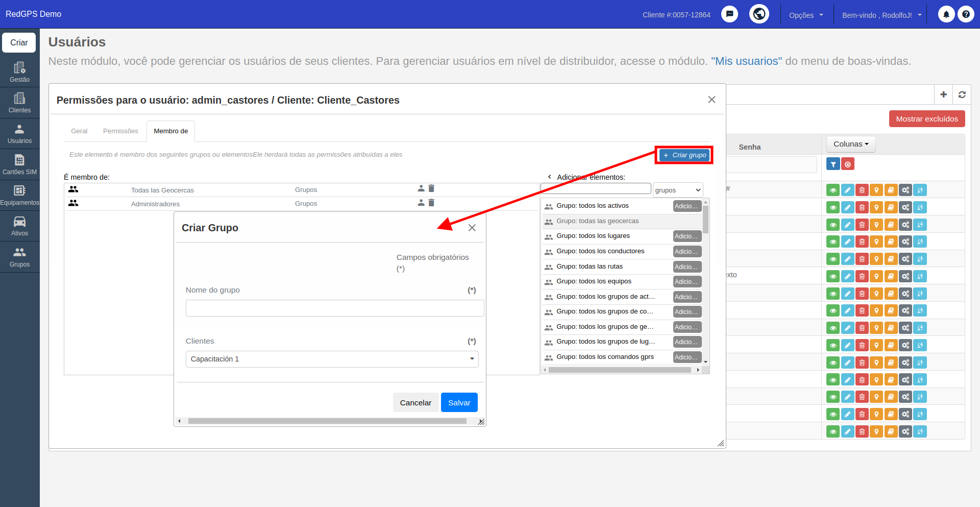The image size is (980, 507).
Task: Click the search field above the groups list
Action: click(596, 188)
